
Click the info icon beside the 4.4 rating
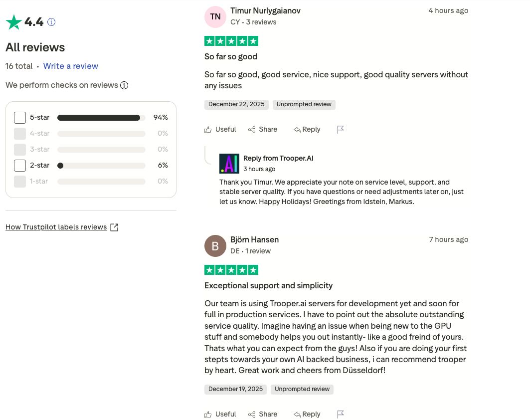51,22
